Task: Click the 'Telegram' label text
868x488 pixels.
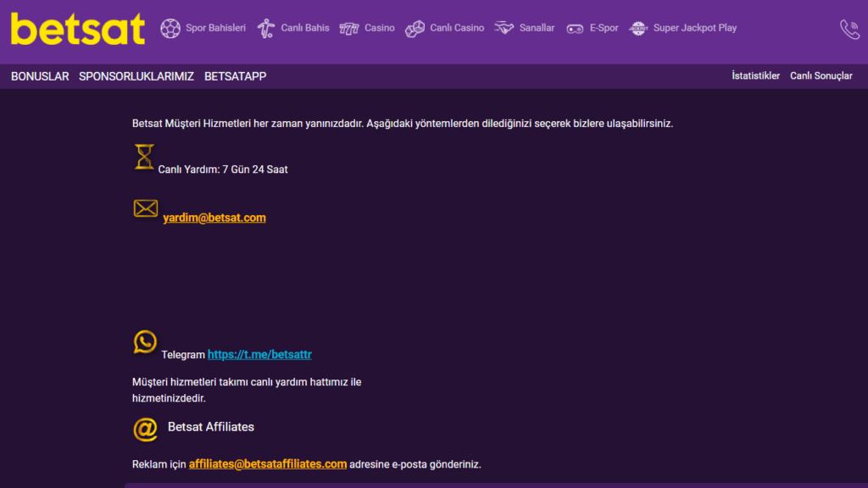Action: (x=183, y=355)
